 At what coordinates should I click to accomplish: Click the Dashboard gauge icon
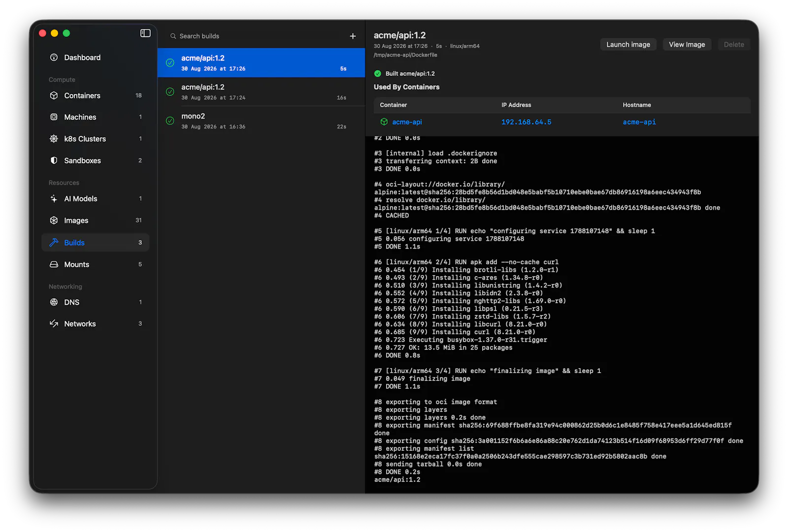[54, 58]
